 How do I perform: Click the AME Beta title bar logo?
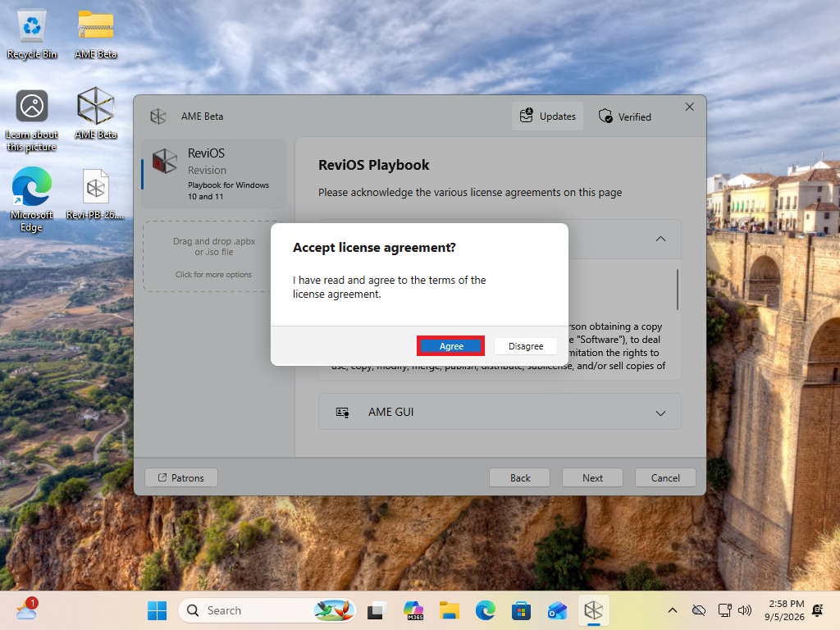[158, 116]
